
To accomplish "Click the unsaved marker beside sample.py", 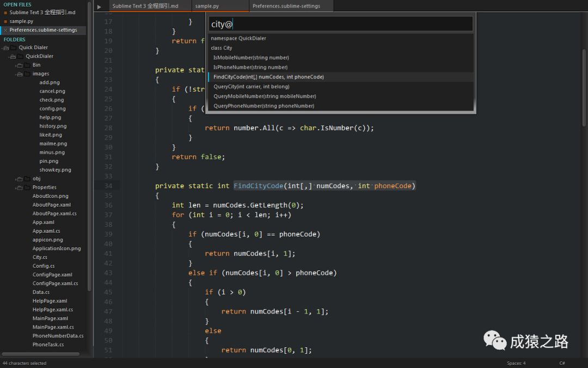I will tap(5, 21).
